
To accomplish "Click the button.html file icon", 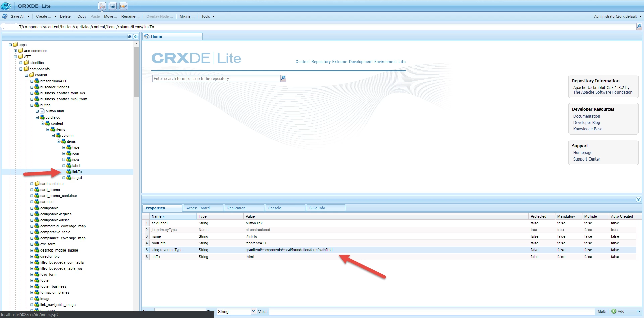I will (42, 111).
